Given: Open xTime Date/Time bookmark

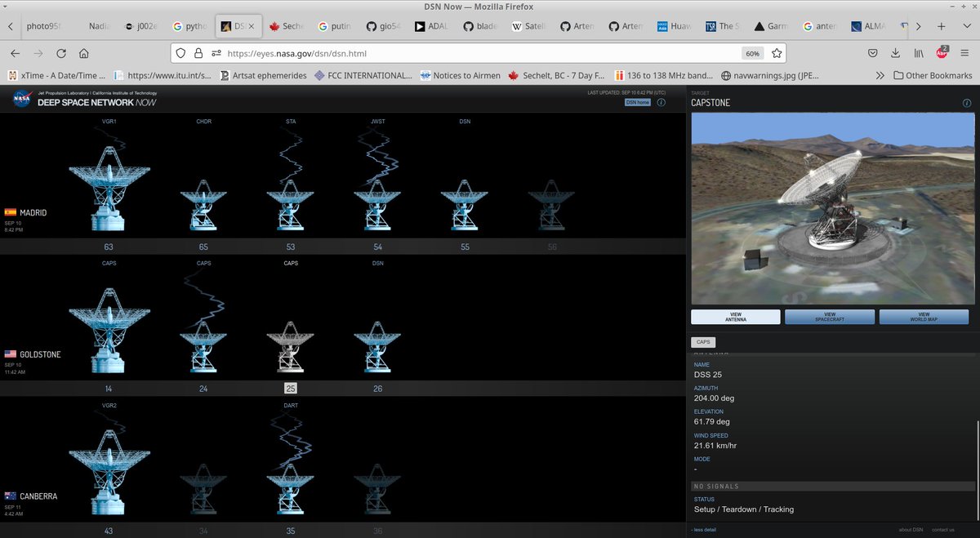Looking at the screenshot, I should (x=56, y=75).
